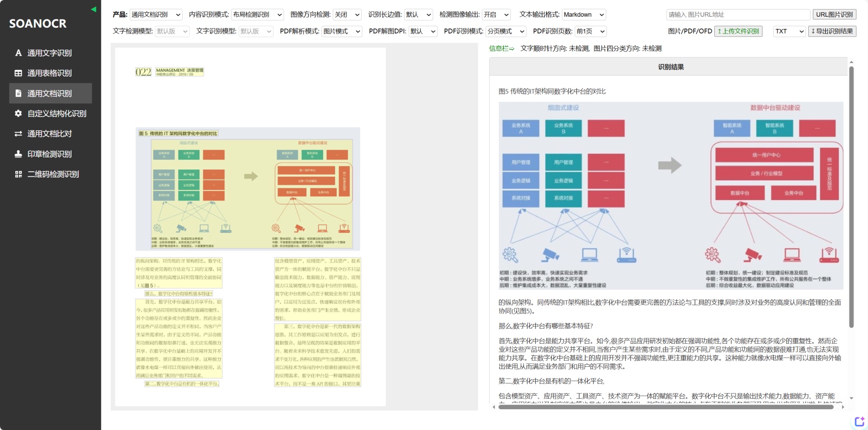The height and width of the screenshot is (430, 868).
Task: Click the 二维码检测识别 QR code icon
Action: point(19,174)
